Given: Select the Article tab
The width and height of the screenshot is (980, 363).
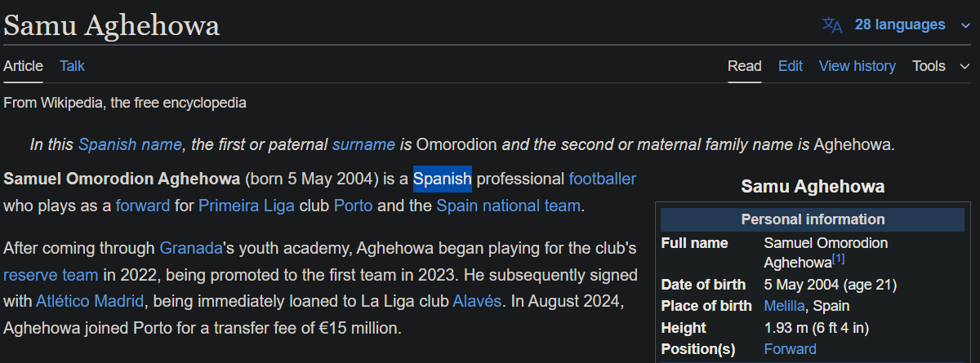Looking at the screenshot, I should tap(23, 66).
